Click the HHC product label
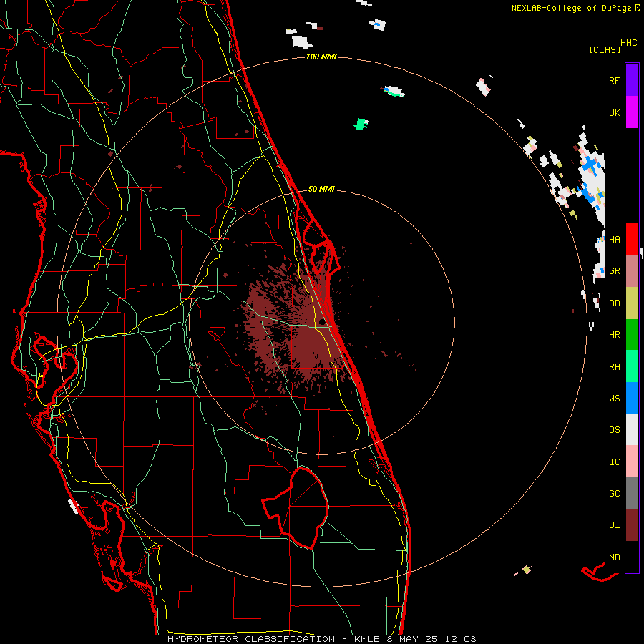This screenshot has width=644, height=644. tap(629, 43)
